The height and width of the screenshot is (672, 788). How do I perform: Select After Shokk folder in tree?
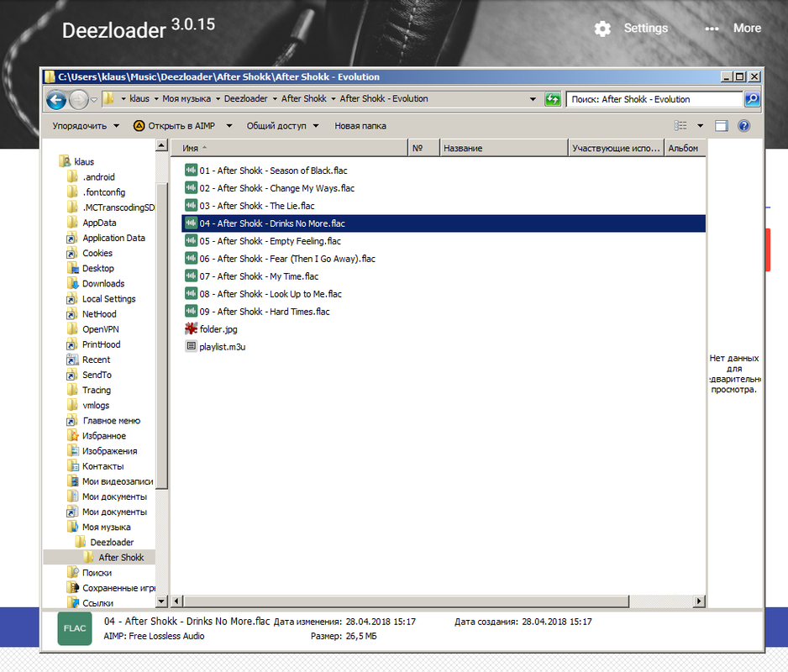coord(99,557)
